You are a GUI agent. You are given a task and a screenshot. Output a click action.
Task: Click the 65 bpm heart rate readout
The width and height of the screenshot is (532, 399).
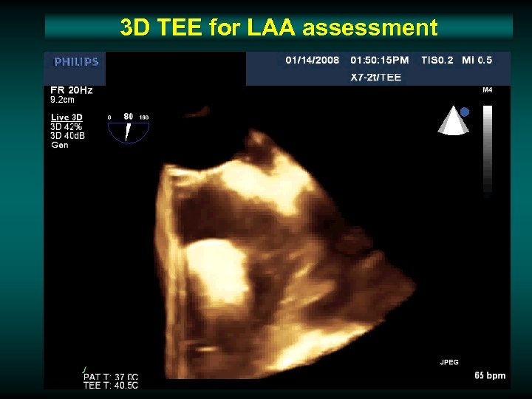coord(490,375)
